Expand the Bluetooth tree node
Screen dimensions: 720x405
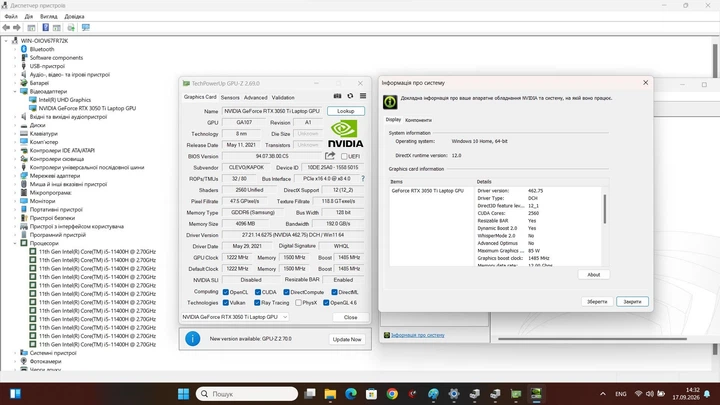[15, 49]
